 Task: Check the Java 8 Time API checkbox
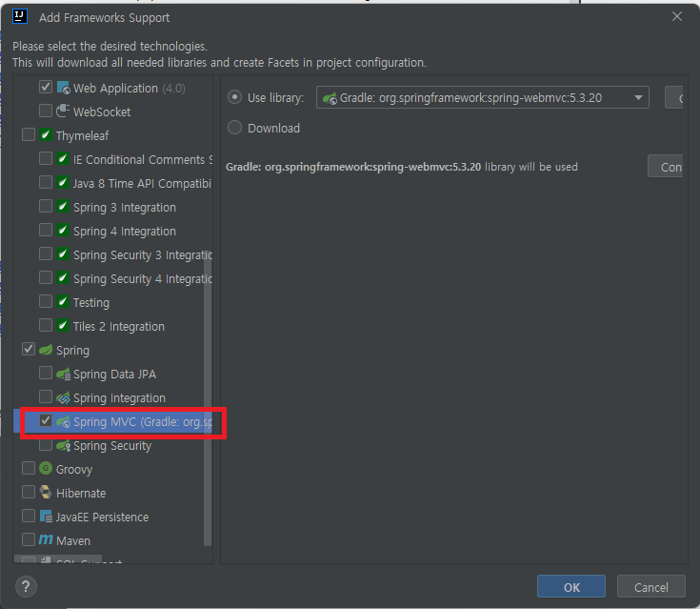point(46,182)
